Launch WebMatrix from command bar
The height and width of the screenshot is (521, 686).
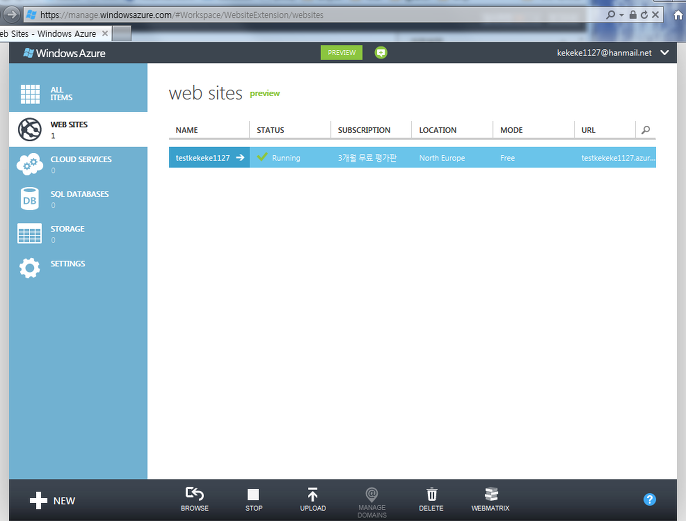click(491, 494)
